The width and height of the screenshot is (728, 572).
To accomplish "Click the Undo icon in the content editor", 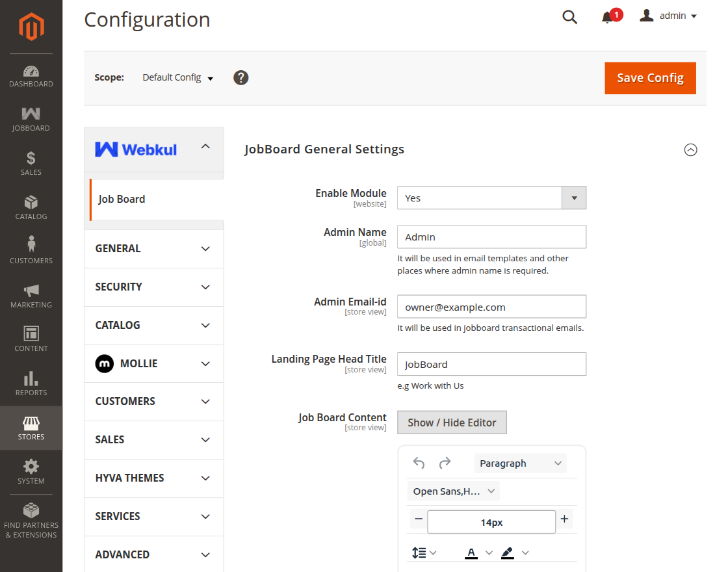I will click(x=418, y=463).
